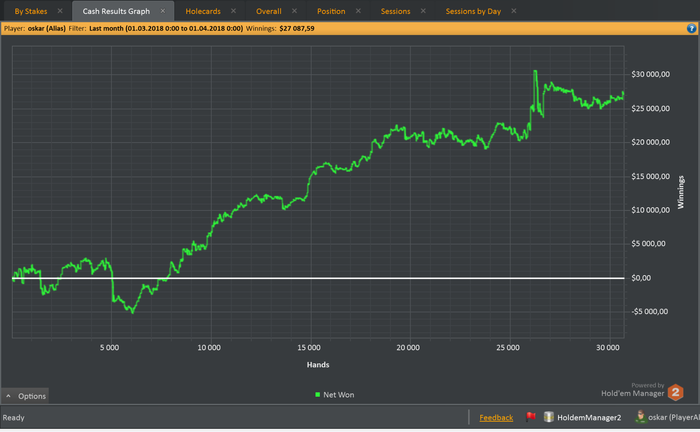Image resolution: width=700 pixels, height=432 pixels.
Task: Click the winnings value $27 087,59
Action: [x=297, y=29]
